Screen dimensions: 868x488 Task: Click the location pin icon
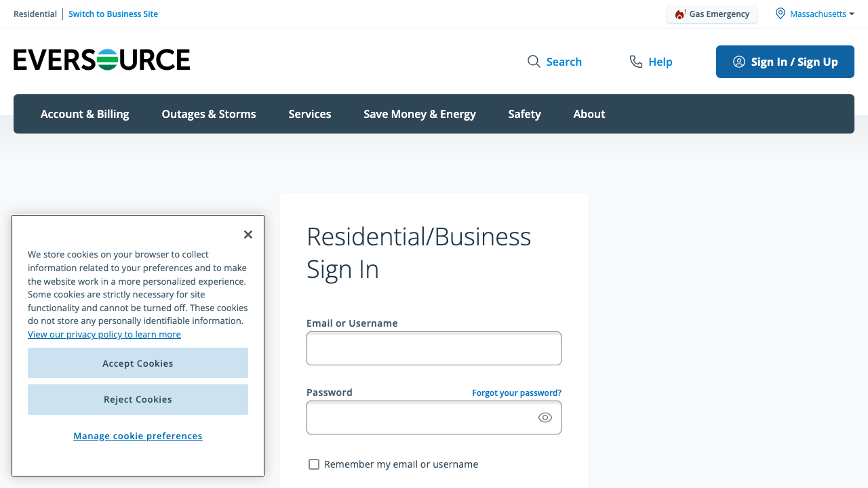click(x=781, y=14)
